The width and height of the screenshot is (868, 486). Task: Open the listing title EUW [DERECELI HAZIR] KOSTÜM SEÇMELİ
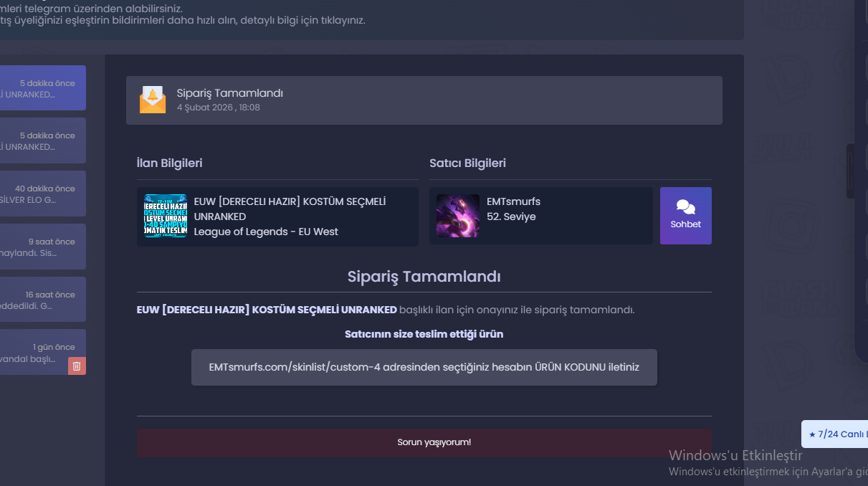click(290, 209)
